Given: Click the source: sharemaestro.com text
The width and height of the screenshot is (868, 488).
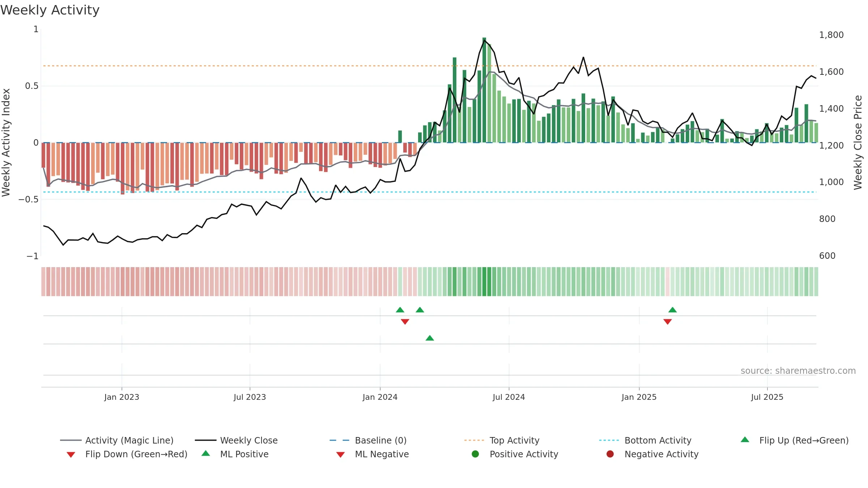Looking at the screenshot, I should tap(798, 371).
